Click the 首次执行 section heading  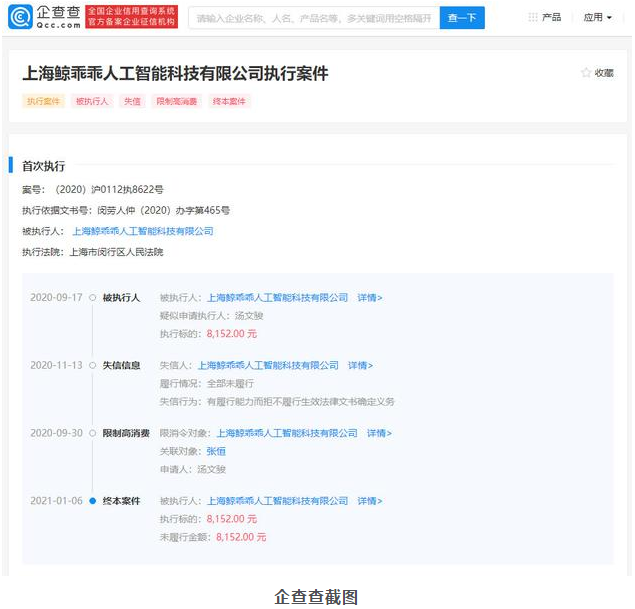(43, 166)
